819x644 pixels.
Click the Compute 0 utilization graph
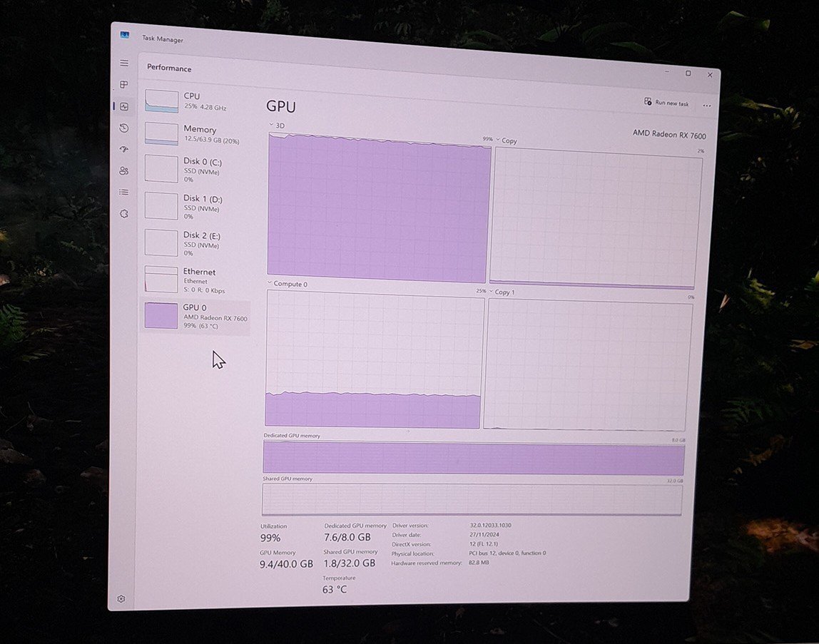(375, 359)
